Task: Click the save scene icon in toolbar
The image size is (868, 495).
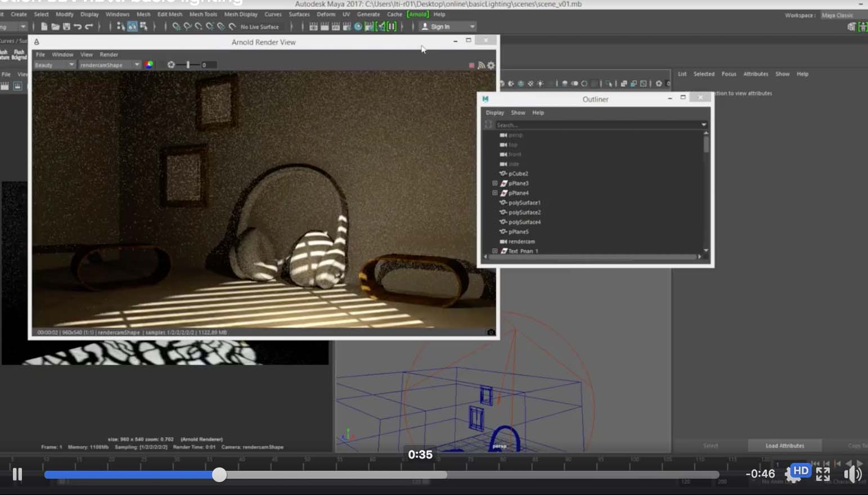Action: (x=66, y=26)
